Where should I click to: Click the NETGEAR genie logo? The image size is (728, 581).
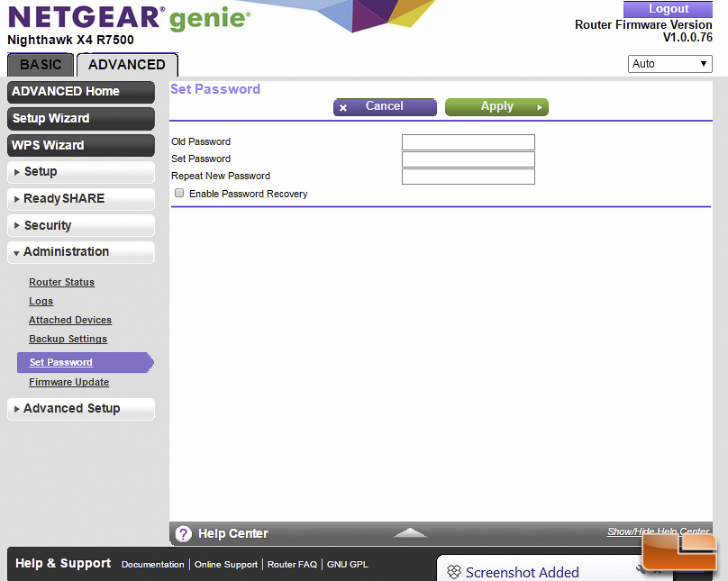(x=129, y=18)
